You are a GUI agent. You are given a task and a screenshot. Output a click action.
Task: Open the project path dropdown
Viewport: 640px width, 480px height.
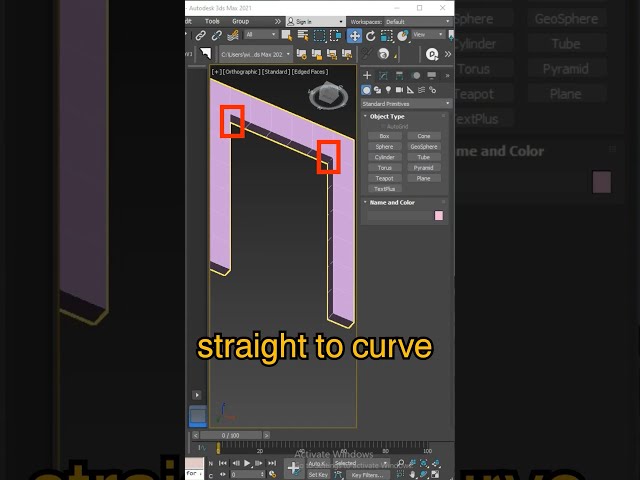pos(255,54)
